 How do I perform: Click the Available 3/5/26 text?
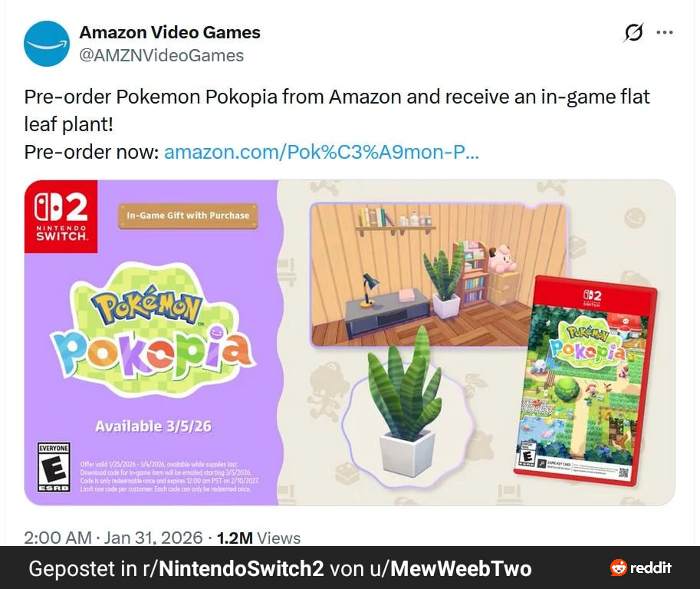pos(153,426)
